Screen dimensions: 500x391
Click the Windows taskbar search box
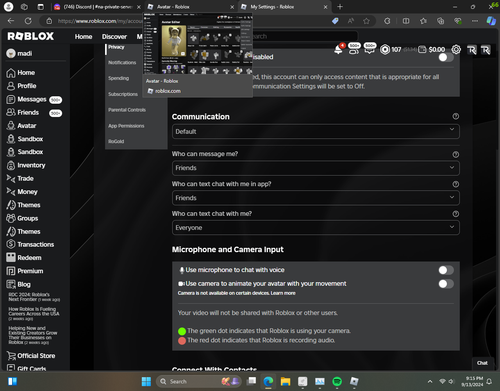[x=199, y=381]
